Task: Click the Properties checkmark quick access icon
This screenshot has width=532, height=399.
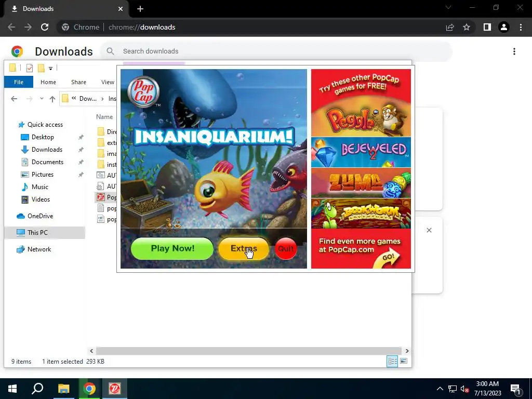Action: coord(30,68)
